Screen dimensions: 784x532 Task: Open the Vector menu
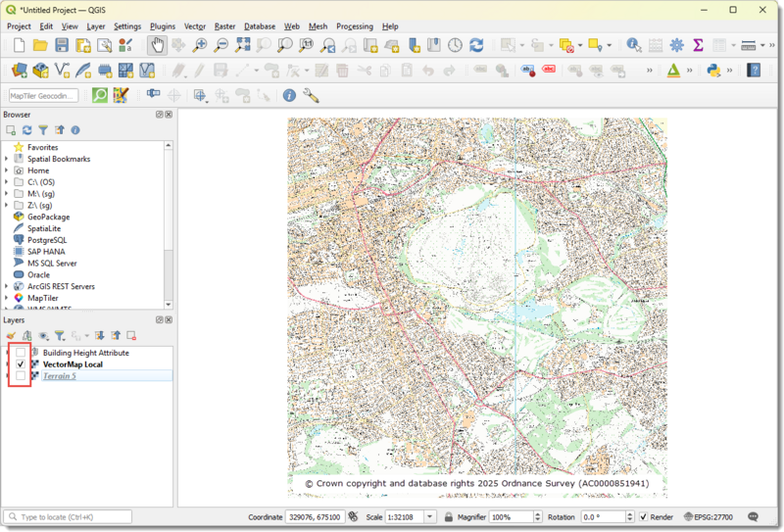pos(194,26)
